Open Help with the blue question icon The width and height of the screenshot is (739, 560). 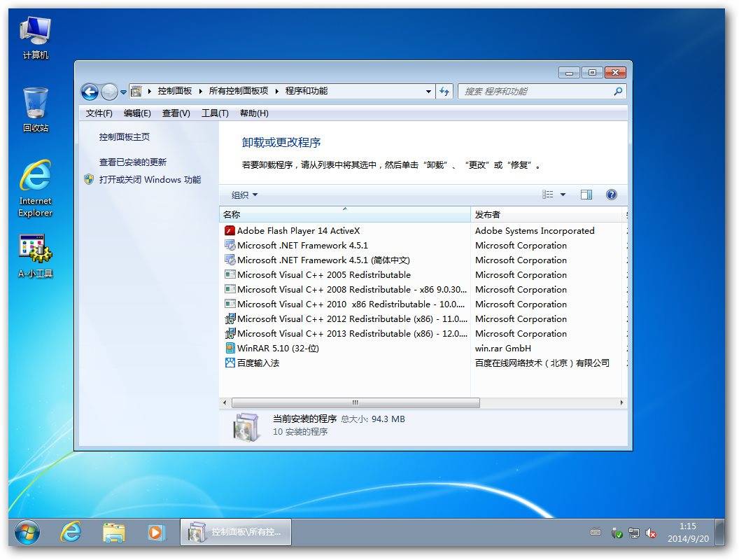click(611, 195)
